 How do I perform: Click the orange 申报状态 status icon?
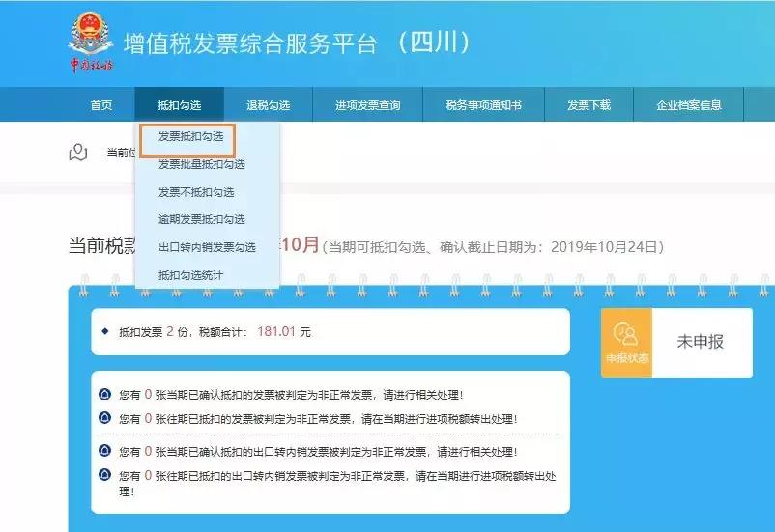(x=627, y=343)
